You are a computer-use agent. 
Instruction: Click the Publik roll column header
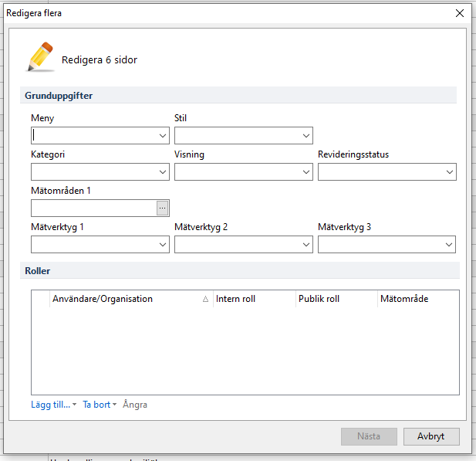pyautogui.click(x=335, y=299)
